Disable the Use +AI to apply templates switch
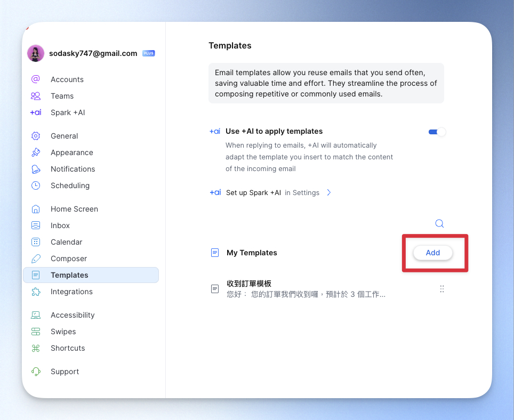 [437, 132]
